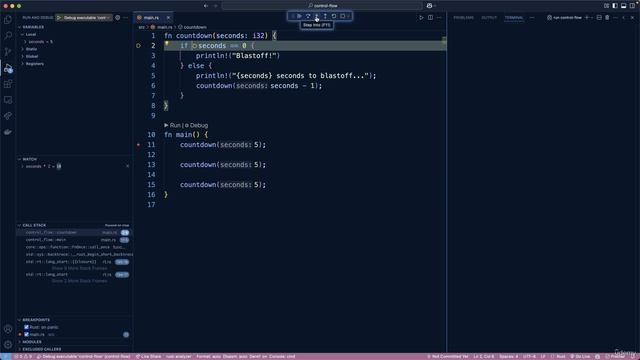Switch to the Problems panel tab
This screenshot has width=640, height=360.
pyautogui.click(x=464, y=18)
